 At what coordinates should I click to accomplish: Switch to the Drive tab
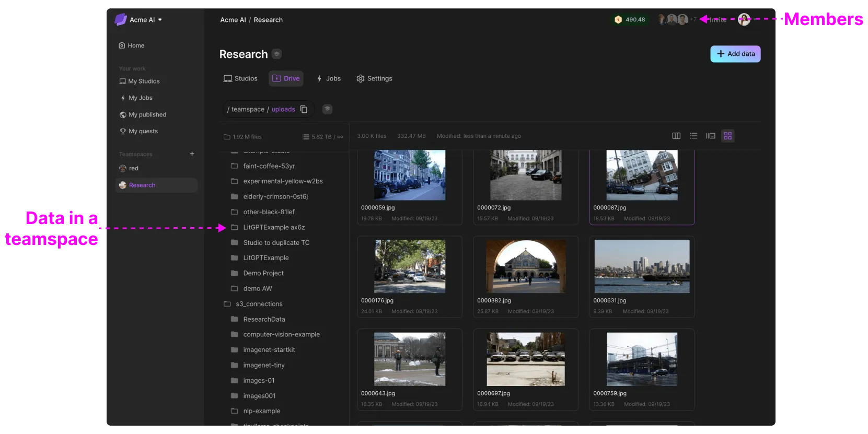tap(286, 78)
